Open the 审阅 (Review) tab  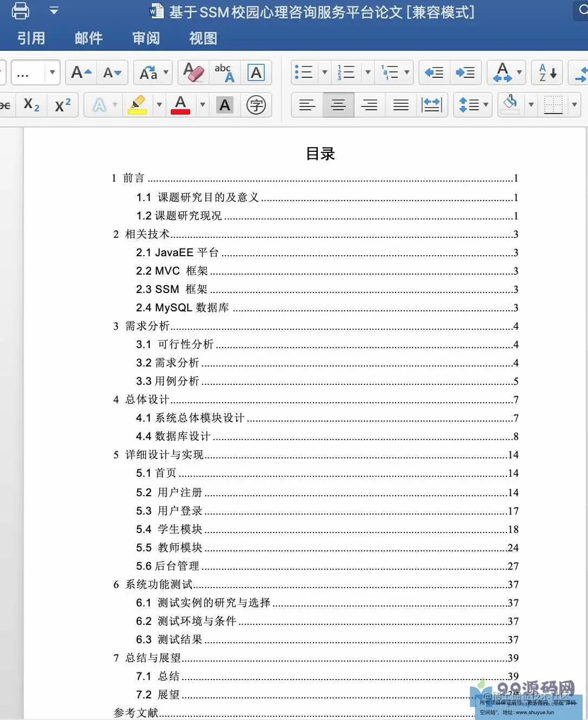pos(146,38)
